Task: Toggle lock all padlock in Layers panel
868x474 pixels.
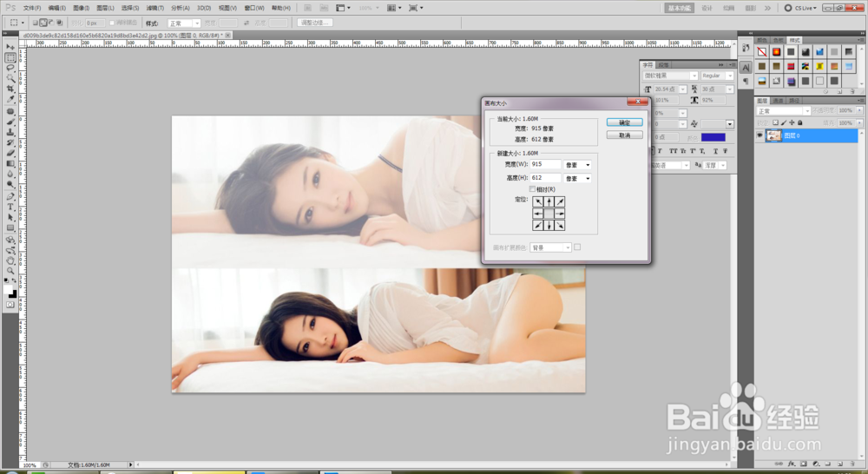Action: point(800,123)
